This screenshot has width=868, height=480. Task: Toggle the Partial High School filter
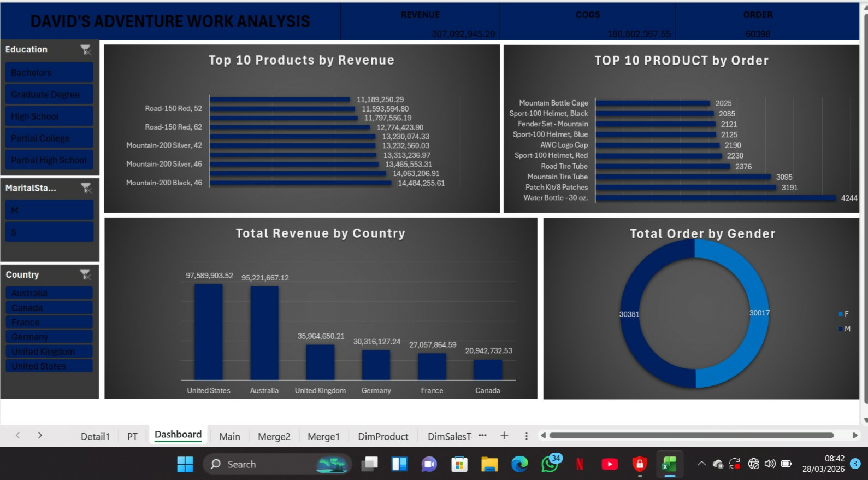point(49,160)
